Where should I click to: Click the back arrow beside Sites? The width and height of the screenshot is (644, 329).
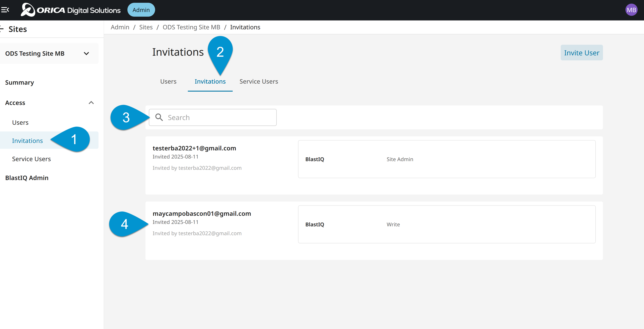click(2, 29)
